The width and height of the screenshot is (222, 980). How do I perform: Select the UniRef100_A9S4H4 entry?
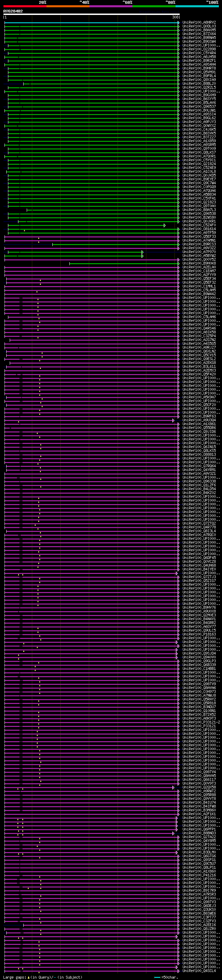[199, 64]
